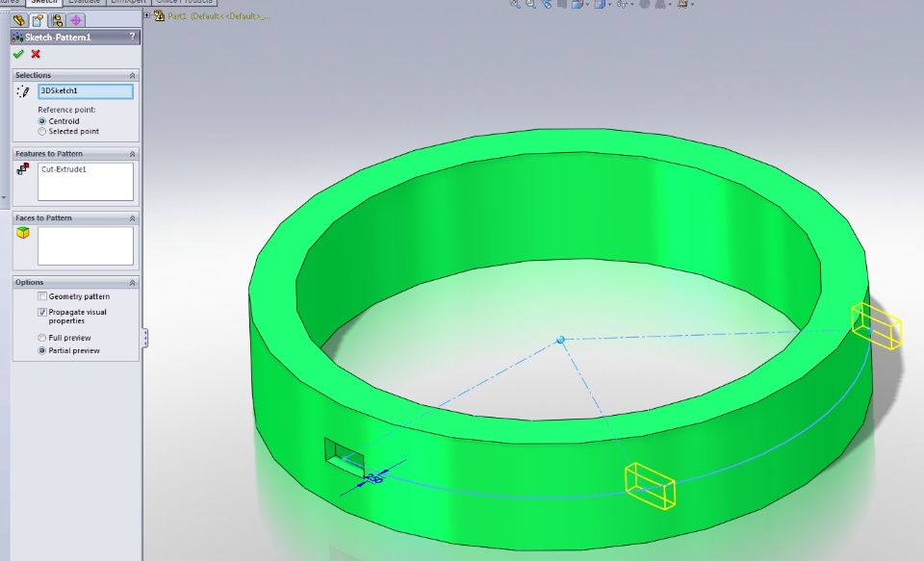Cancel the pattern with the red X
Screen dimensions: 924x561
[36, 54]
